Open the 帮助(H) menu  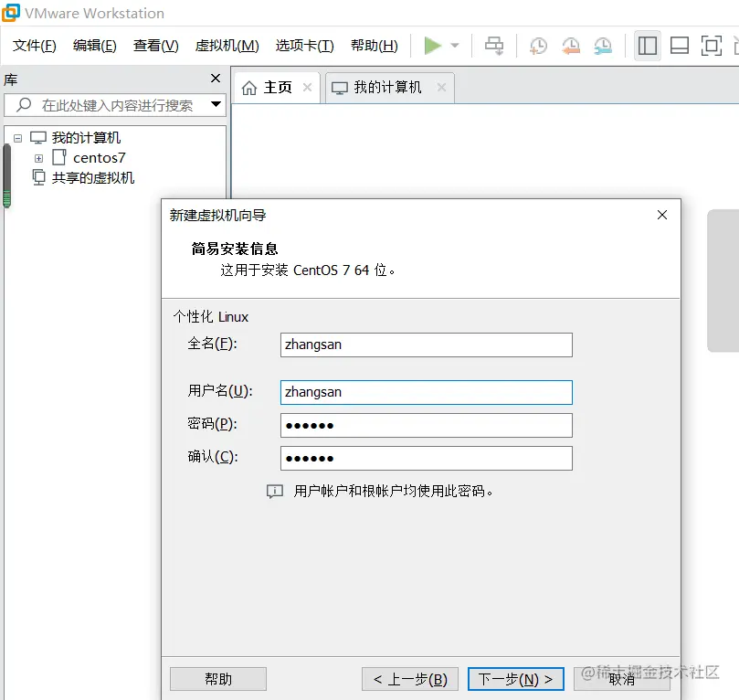pyautogui.click(x=375, y=46)
